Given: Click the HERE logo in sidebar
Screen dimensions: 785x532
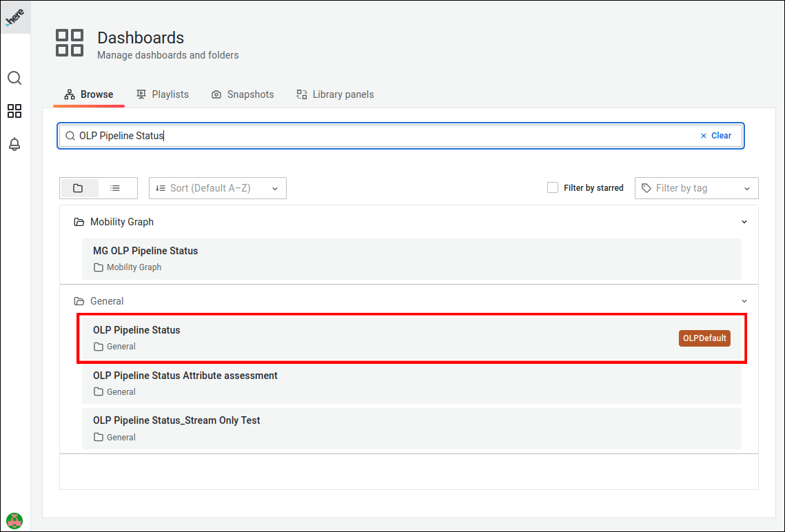Looking at the screenshot, I should [15, 17].
